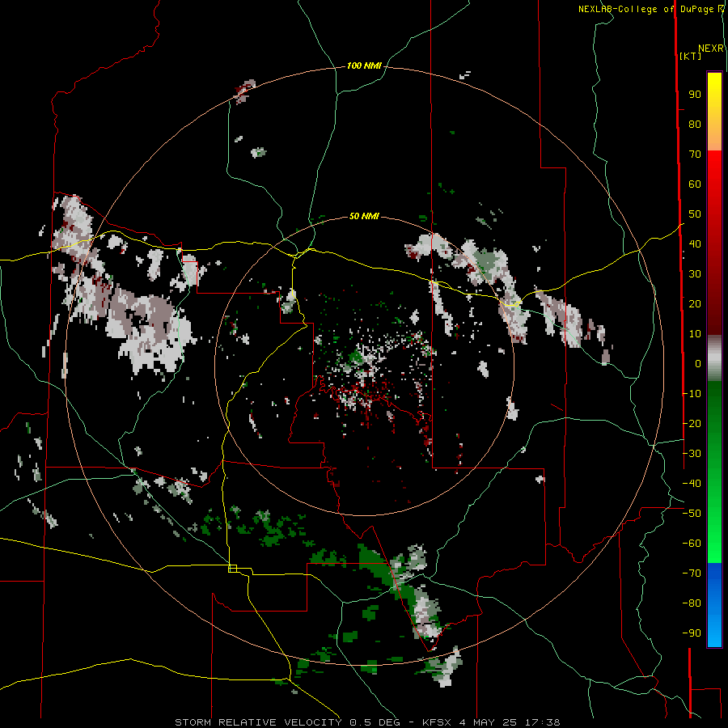
Task: Click the -80 value on velocity scale
Action: pos(692,603)
